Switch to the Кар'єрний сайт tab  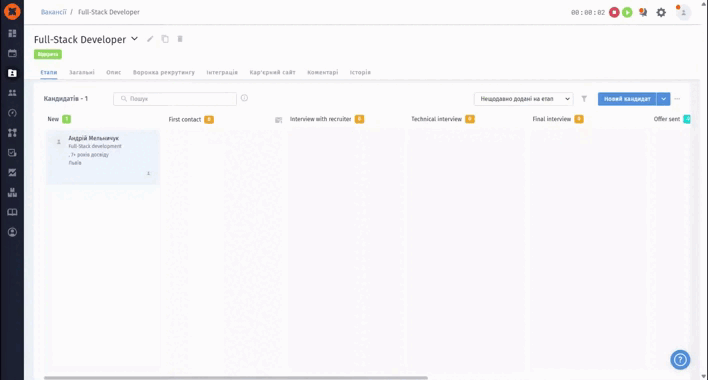tap(272, 72)
